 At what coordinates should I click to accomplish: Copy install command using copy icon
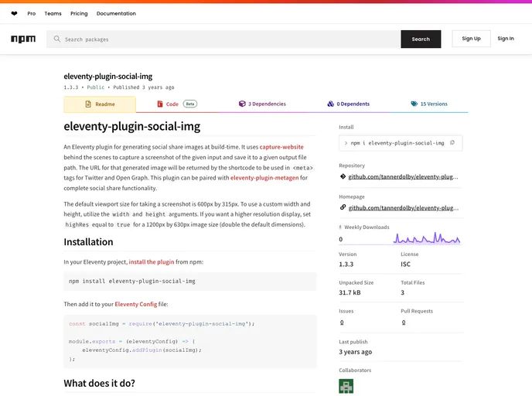(452, 143)
